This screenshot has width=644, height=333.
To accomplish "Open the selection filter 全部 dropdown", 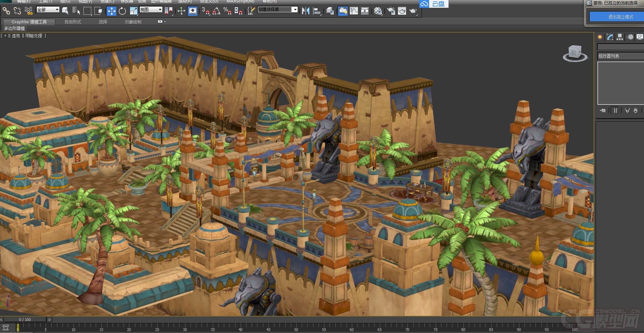I will point(48,10).
